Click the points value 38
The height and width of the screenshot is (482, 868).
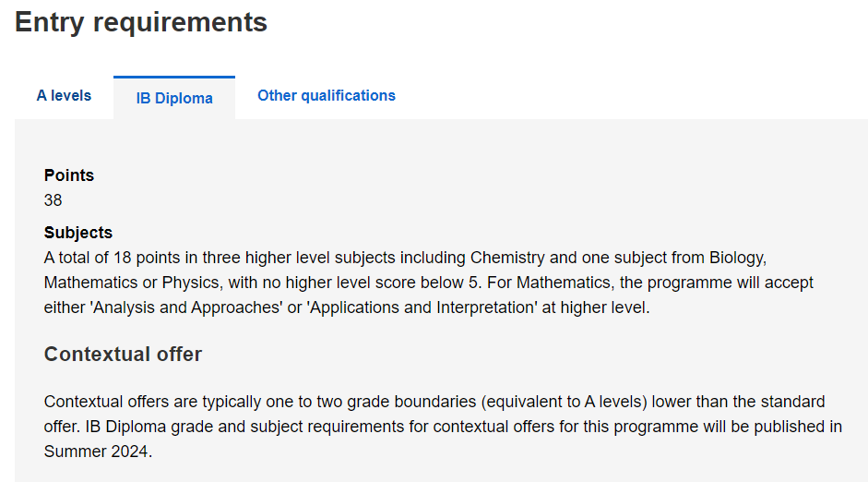(54, 199)
